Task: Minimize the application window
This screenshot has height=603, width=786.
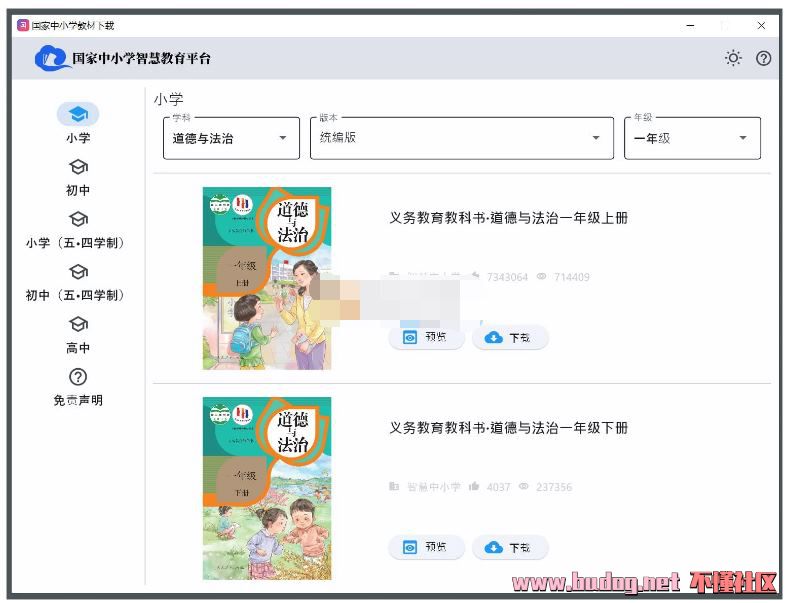Action: pos(691,26)
